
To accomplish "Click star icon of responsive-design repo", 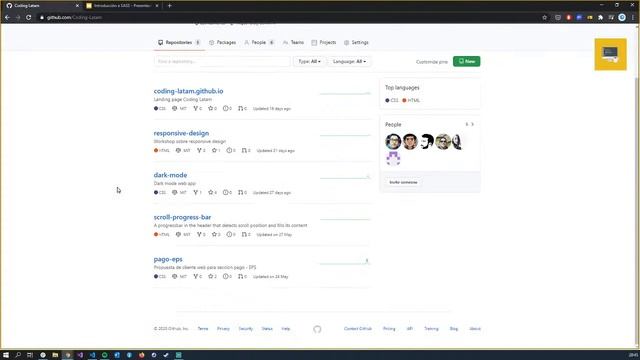I will 214,151.
